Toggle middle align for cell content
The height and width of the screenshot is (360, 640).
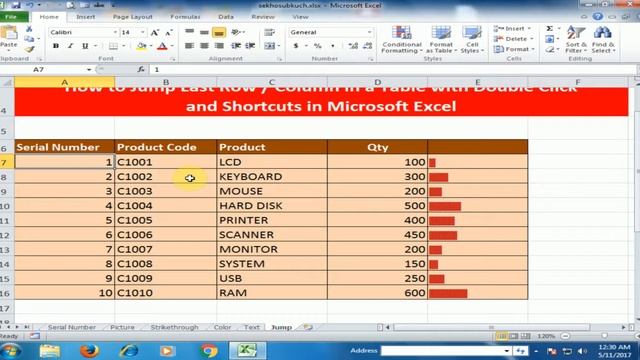tap(204, 32)
